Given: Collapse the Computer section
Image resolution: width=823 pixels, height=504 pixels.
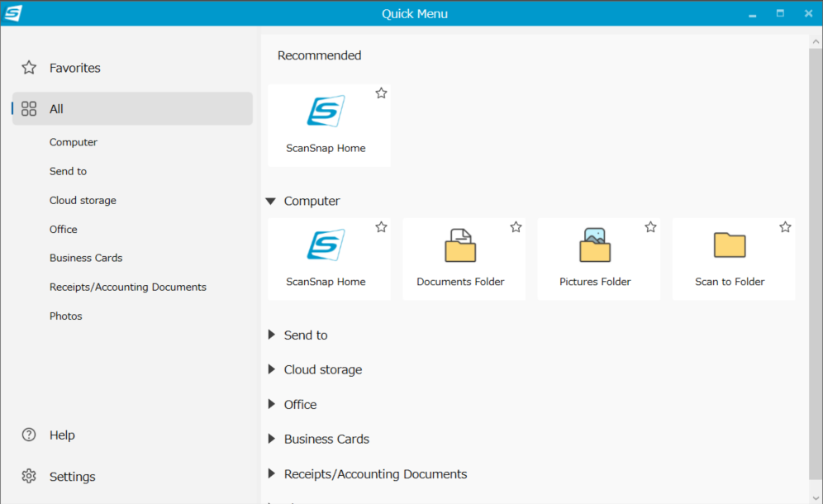Looking at the screenshot, I should 271,201.
